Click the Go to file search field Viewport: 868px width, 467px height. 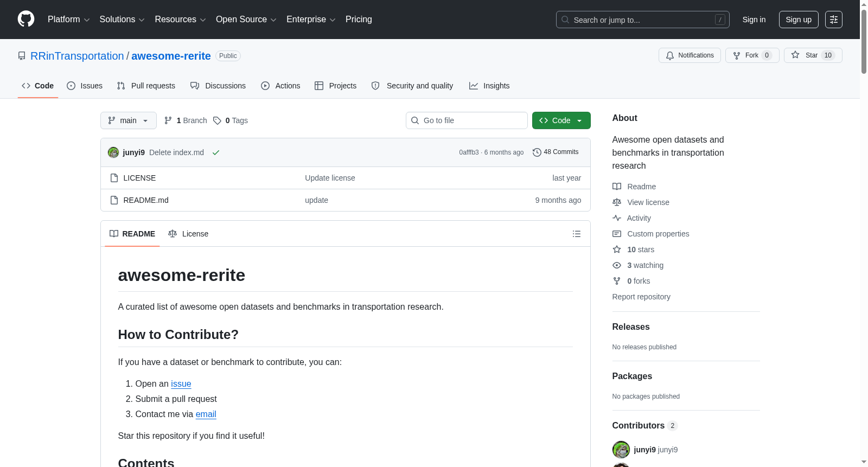pyautogui.click(x=467, y=120)
